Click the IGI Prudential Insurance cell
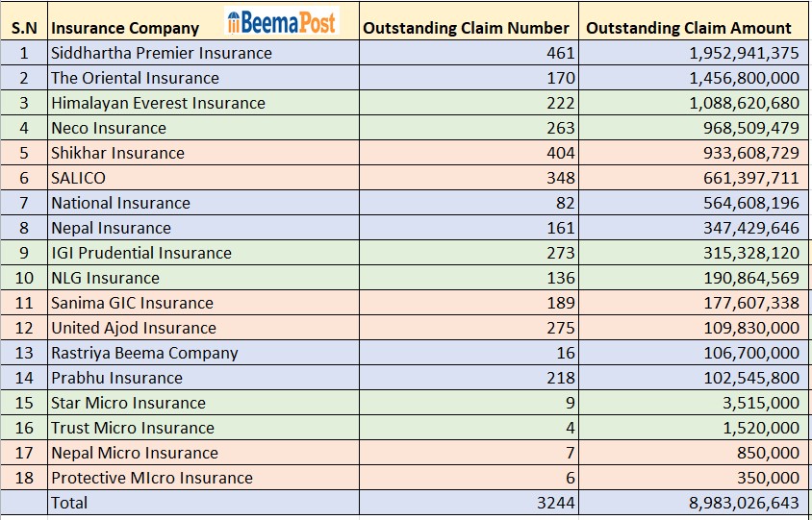This screenshot has height=520, width=812. tap(141, 253)
